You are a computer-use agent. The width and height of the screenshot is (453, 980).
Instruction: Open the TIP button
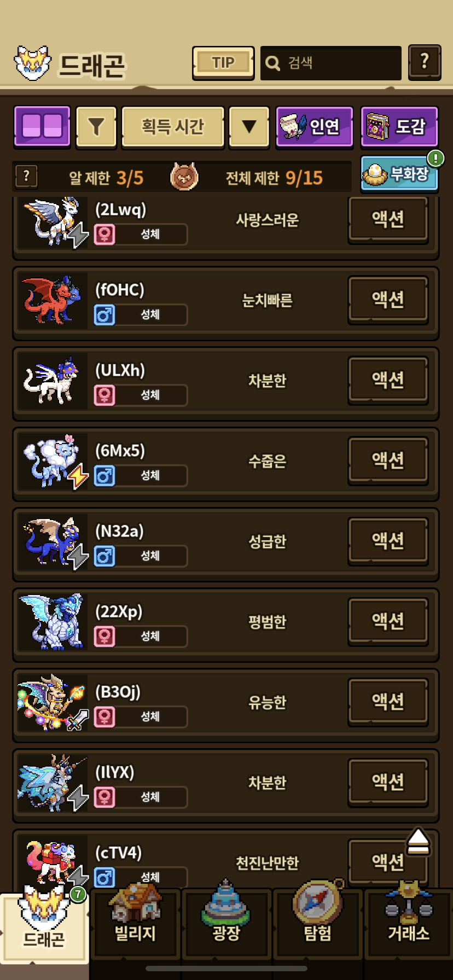coord(223,63)
